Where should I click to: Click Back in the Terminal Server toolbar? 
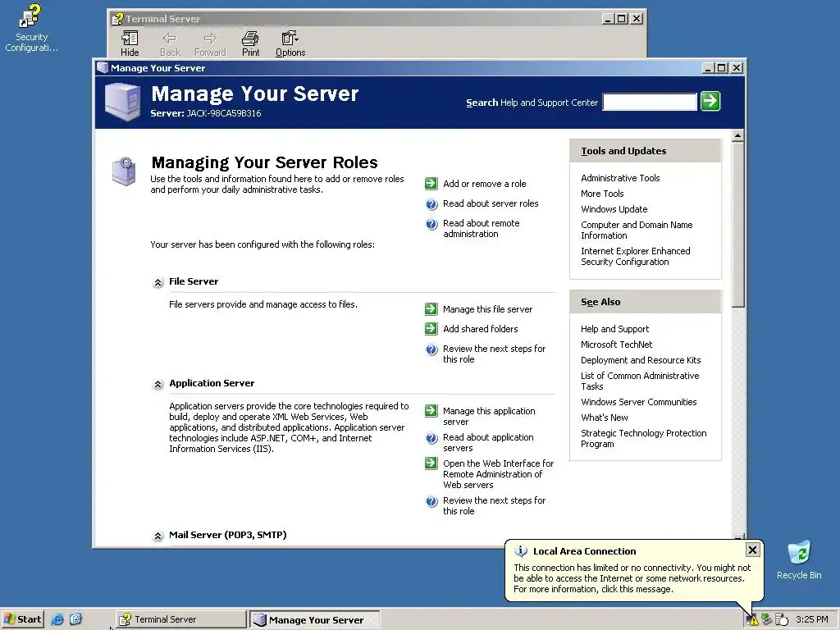170,43
